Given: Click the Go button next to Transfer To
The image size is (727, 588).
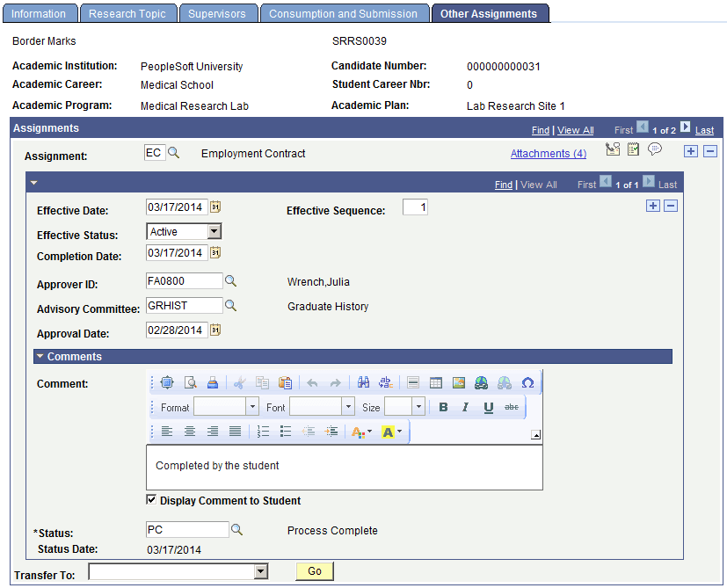Looking at the screenshot, I should coord(314,571).
